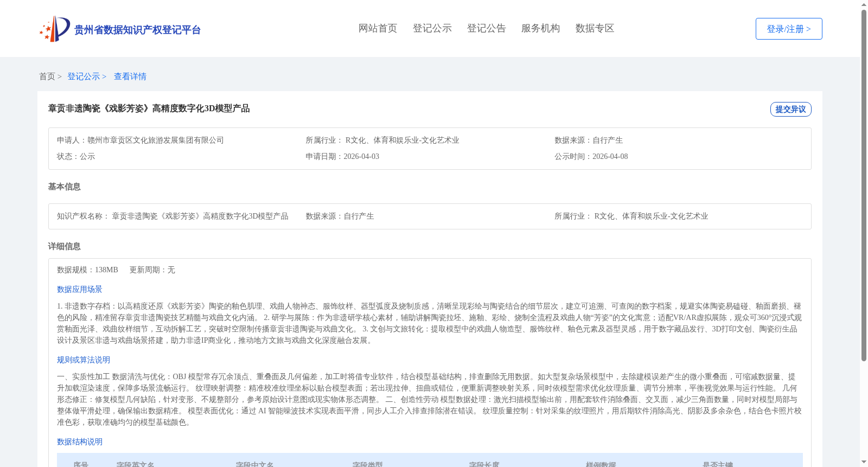The width and height of the screenshot is (868, 467).
Task: Open the 登记公示 nav menu item
Action: click(x=432, y=28)
